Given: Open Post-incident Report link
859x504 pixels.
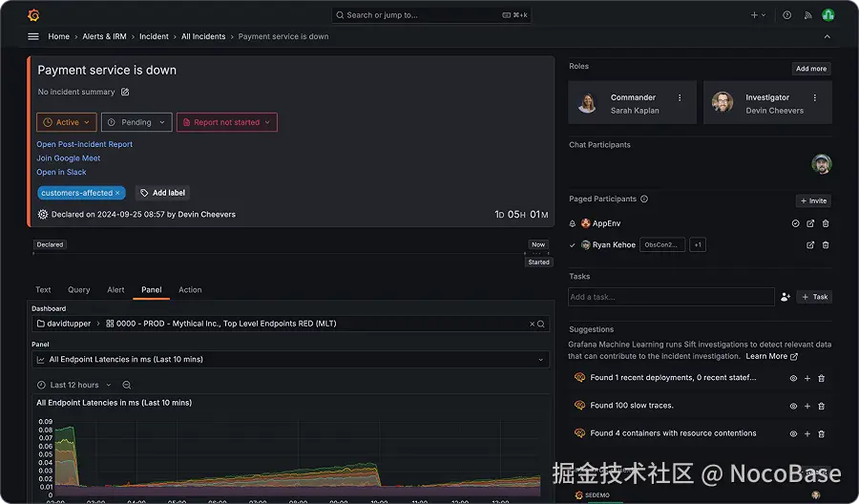Looking at the screenshot, I should [x=84, y=144].
